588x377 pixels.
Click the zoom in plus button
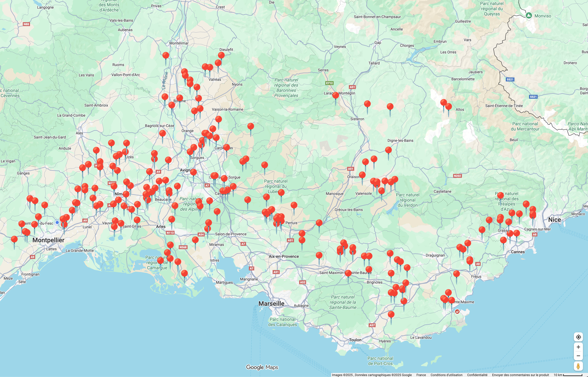[x=578, y=347]
